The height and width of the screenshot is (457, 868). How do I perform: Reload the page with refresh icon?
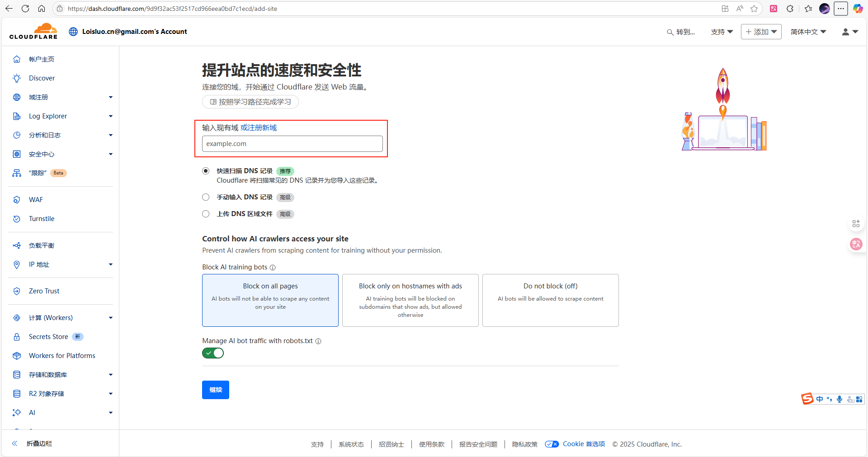tap(25, 9)
